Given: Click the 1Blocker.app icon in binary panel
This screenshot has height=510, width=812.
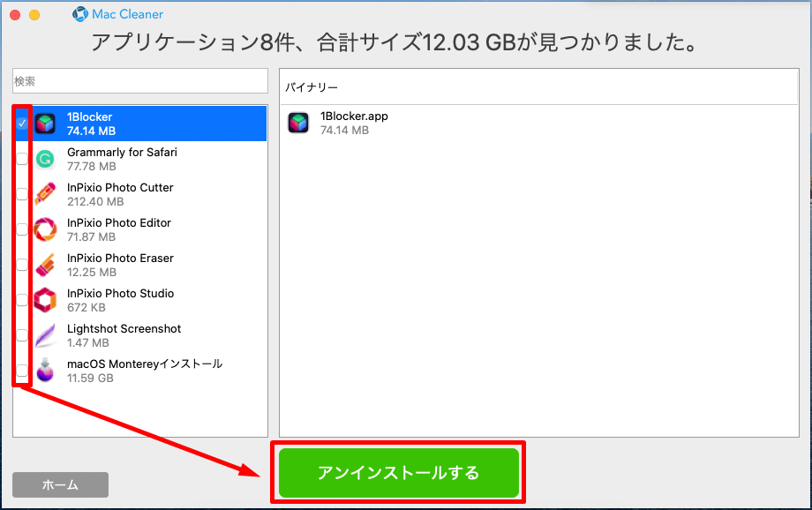Looking at the screenshot, I should 298,123.
